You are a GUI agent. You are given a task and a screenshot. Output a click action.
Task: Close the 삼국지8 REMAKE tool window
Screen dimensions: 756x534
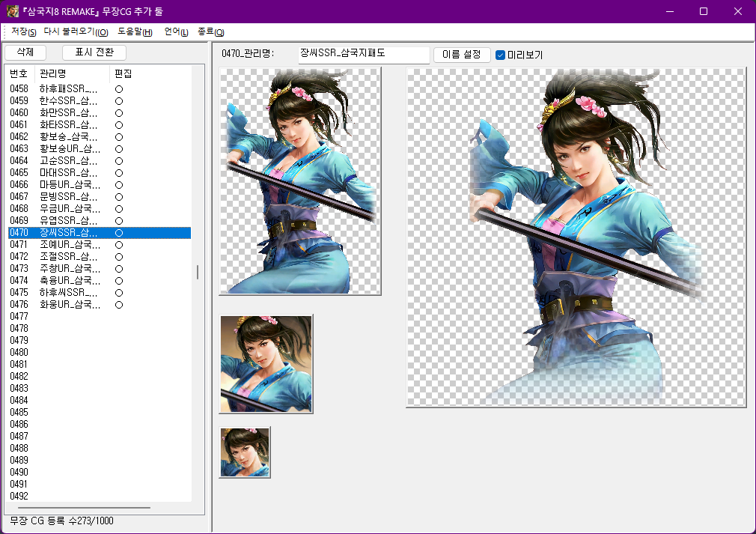tap(738, 11)
